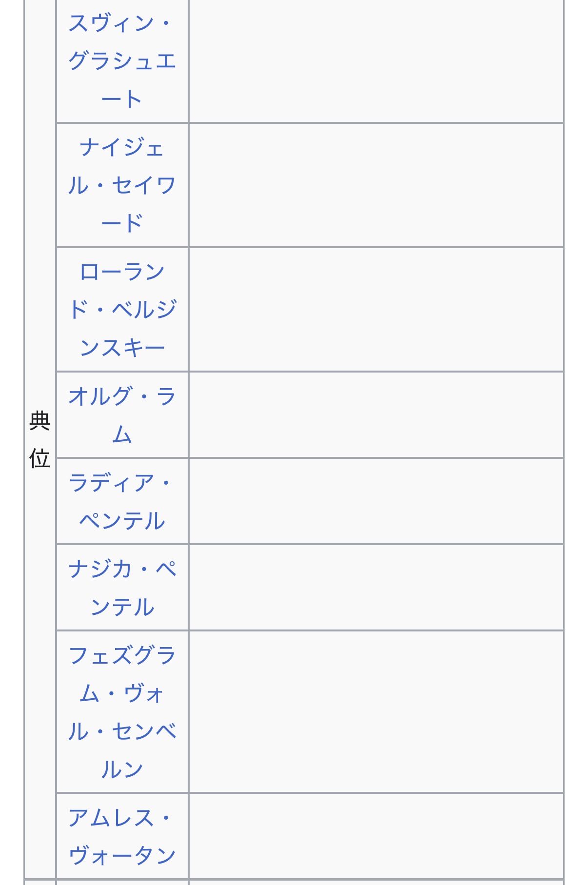This screenshot has height=885, width=588.
Task: Open the フェズグラム・ヴォル・センベルン link
Action: (122, 712)
